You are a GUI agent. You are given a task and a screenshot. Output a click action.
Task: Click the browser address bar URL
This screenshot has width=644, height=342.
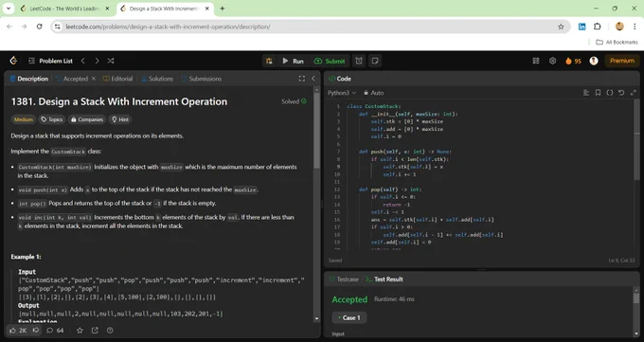click(x=168, y=27)
